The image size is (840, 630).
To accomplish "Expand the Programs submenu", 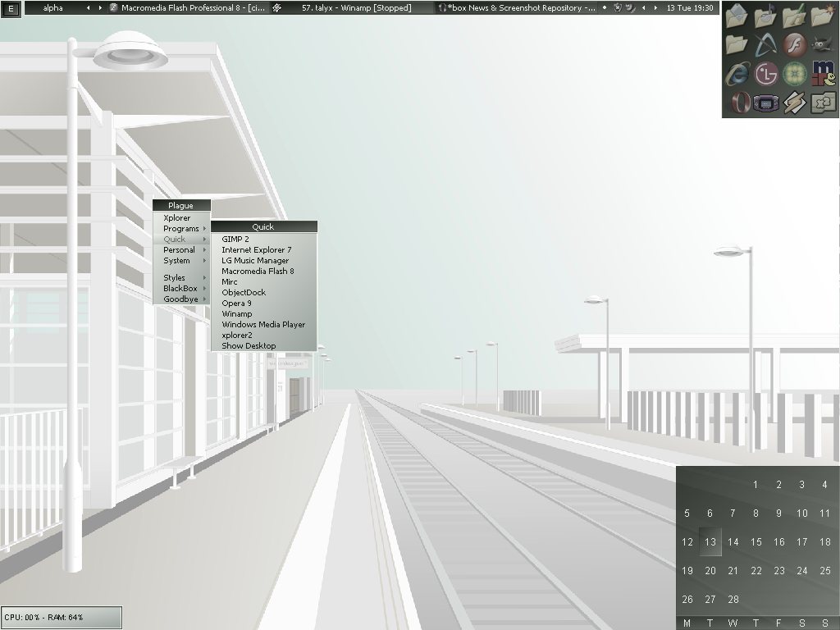I will point(181,229).
